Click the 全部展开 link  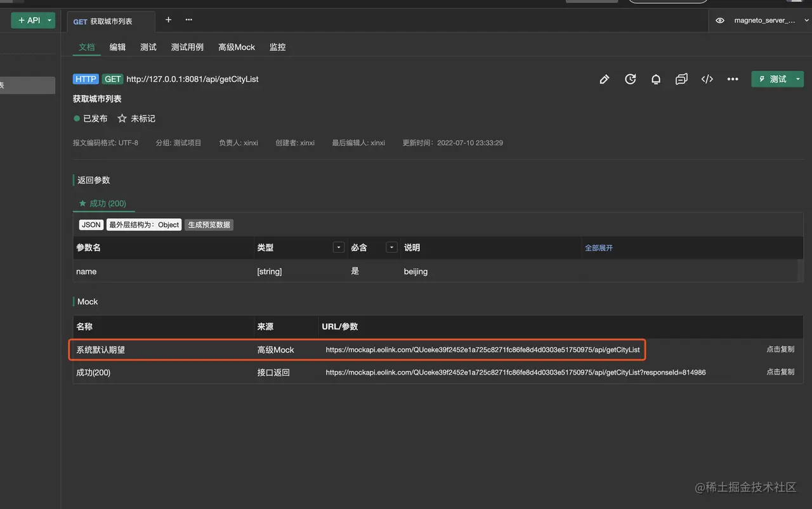[x=599, y=248]
